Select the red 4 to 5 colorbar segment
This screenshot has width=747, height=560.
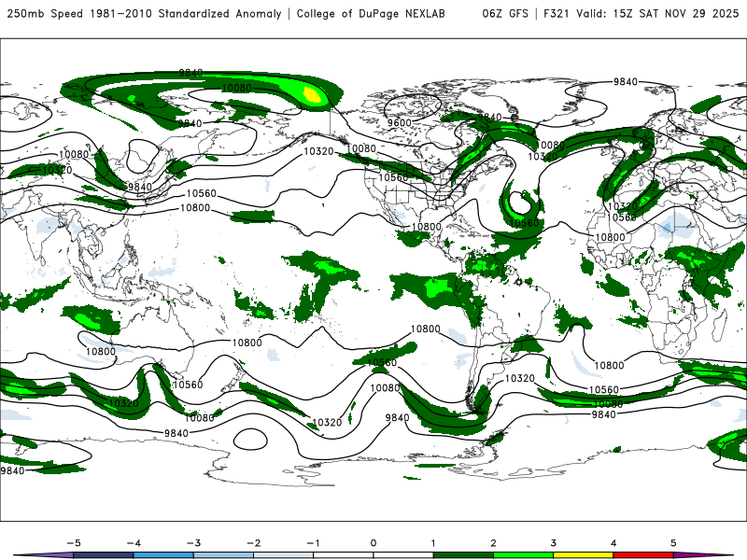(x=643, y=555)
